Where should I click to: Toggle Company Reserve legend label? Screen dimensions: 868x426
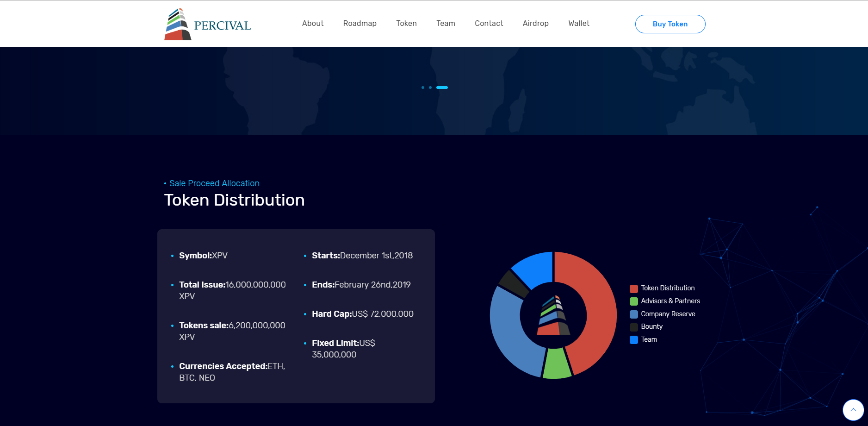[x=668, y=314]
